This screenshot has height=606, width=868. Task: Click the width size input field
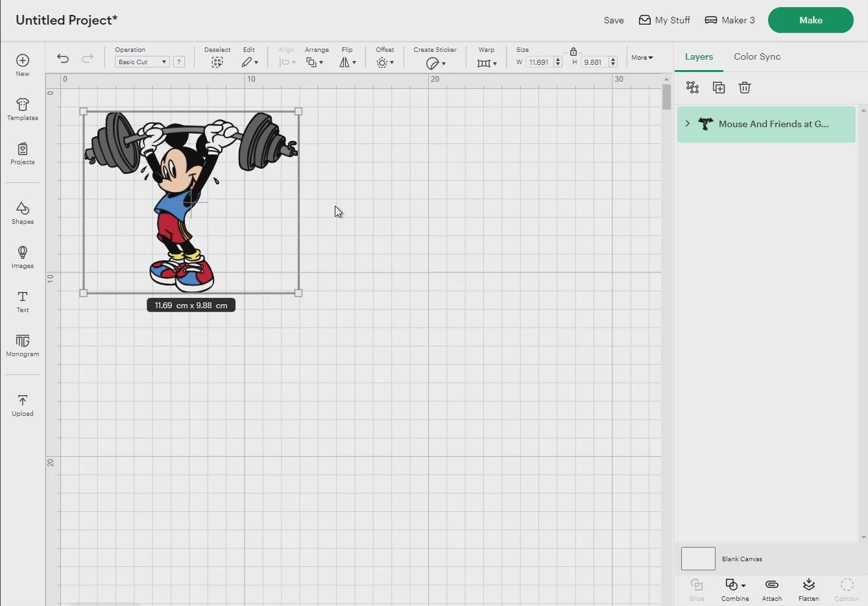(539, 62)
